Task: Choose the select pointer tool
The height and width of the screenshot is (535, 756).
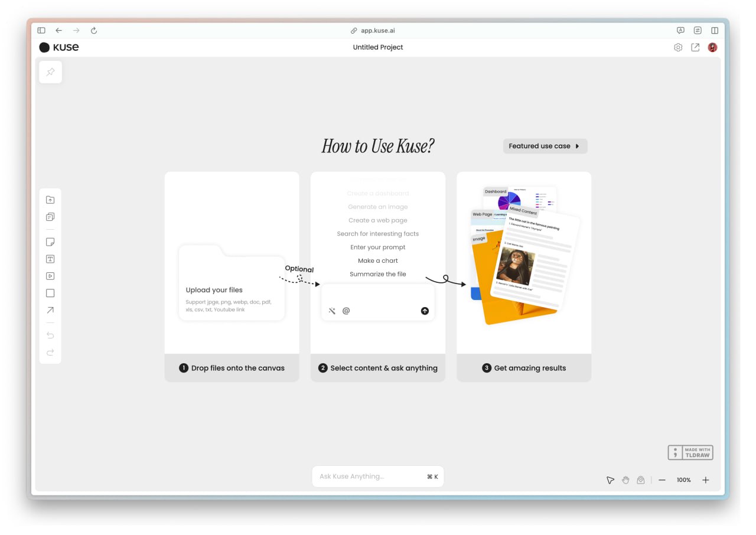Action: [610, 480]
